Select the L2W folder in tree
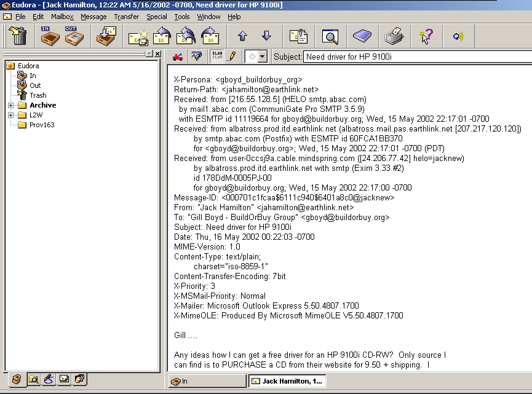This screenshot has width=532, height=394. (36, 115)
